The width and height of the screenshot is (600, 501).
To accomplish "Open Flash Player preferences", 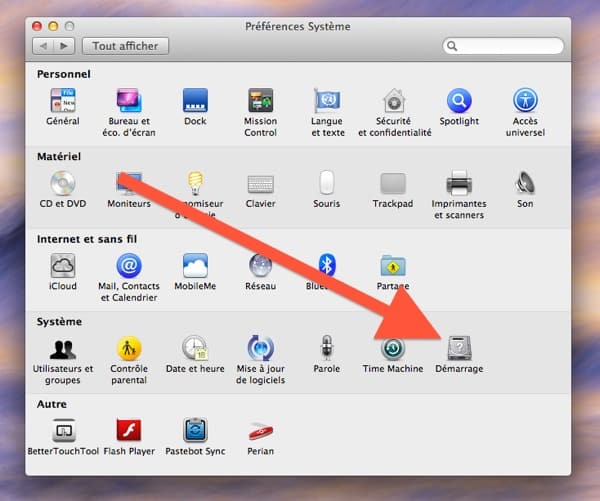I will 129,431.
